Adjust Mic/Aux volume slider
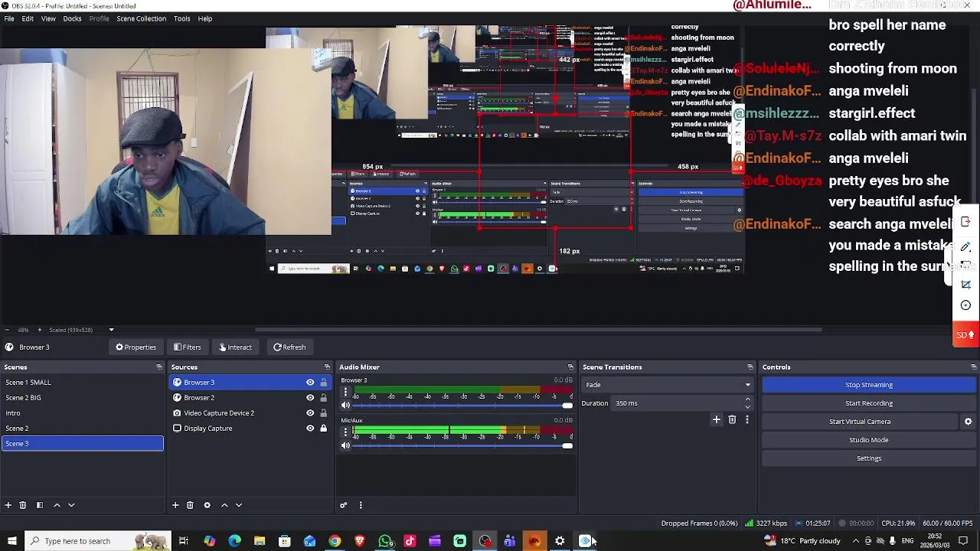 coord(462,445)
